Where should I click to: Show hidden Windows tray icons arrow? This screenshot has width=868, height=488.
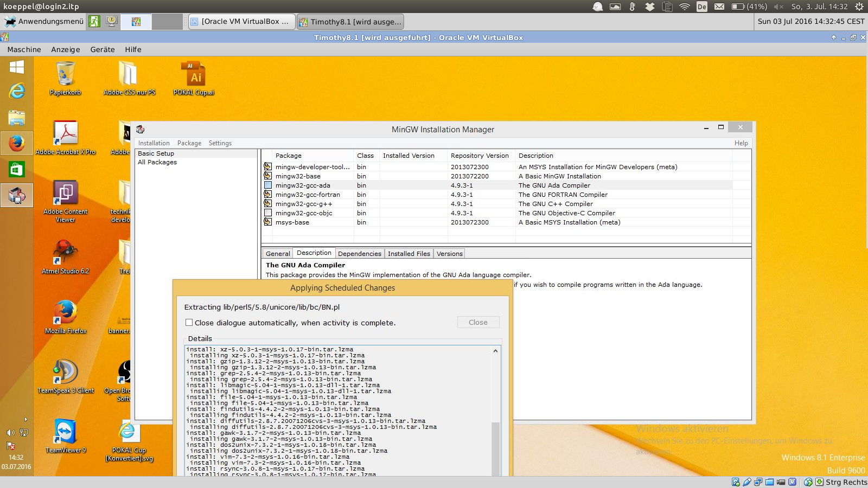click(x=25, y=420)
